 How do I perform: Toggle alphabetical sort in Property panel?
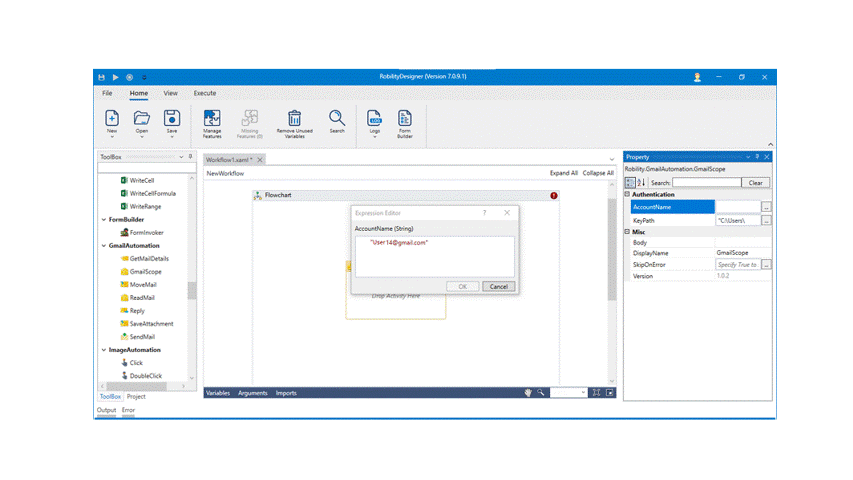tap(641, 183)
